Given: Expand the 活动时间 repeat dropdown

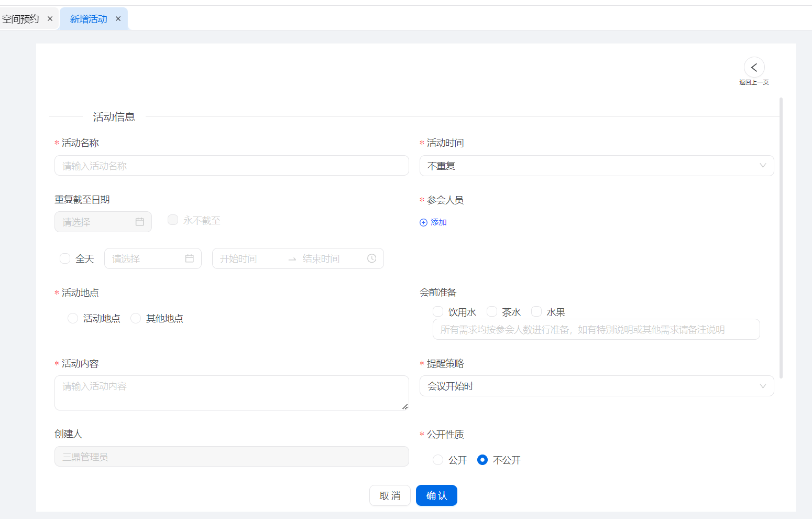Looking at the screenshot, I should point(596,166).
